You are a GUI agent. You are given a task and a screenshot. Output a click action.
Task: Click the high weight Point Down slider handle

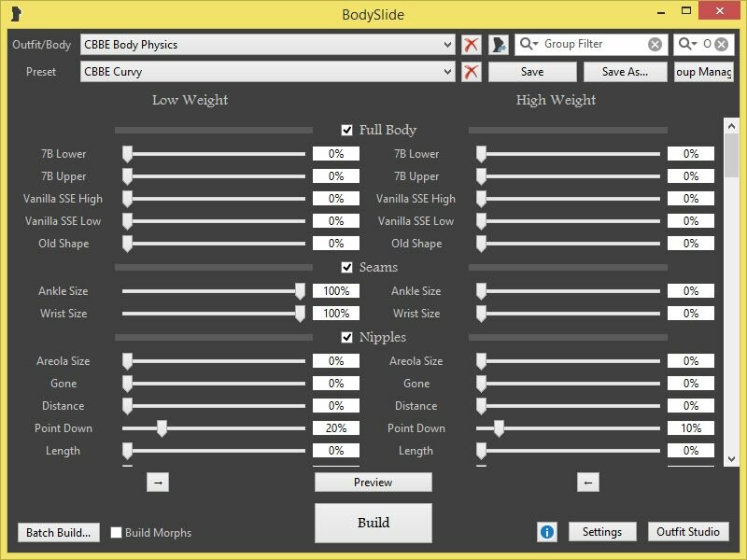click(499, 428)
